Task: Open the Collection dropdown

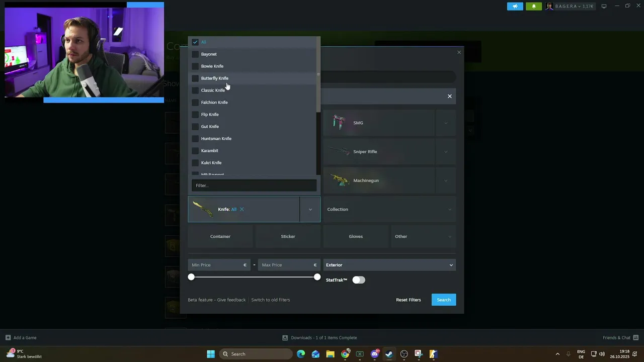Action: (x=389, y=209)
